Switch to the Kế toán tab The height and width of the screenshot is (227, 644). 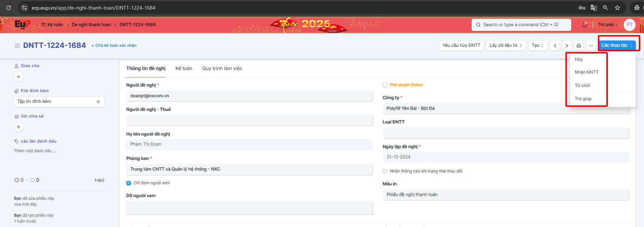tap(184, 69)
